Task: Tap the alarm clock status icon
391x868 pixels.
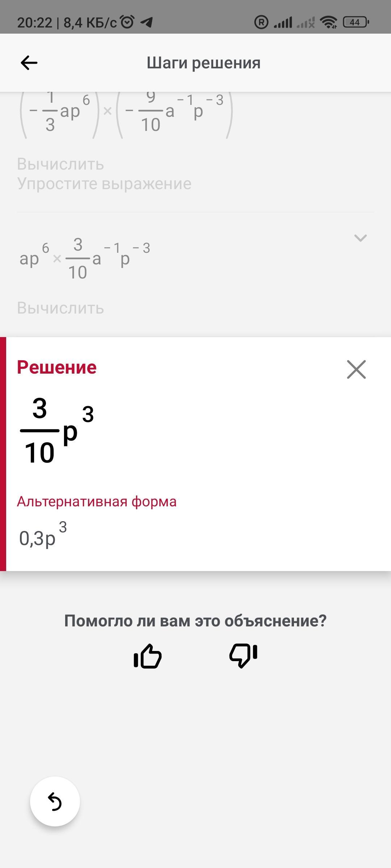Action: point(127,22)
